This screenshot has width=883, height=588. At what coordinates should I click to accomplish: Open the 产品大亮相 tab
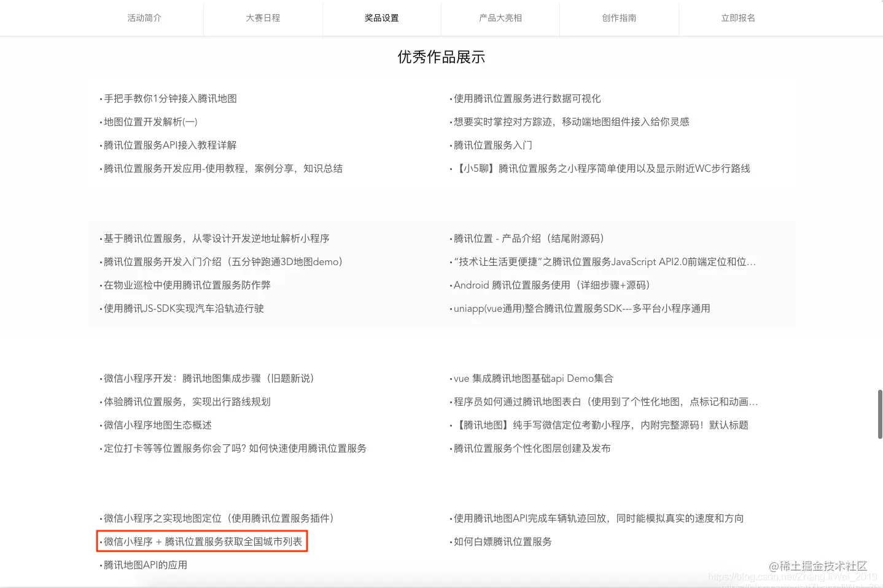500,18
